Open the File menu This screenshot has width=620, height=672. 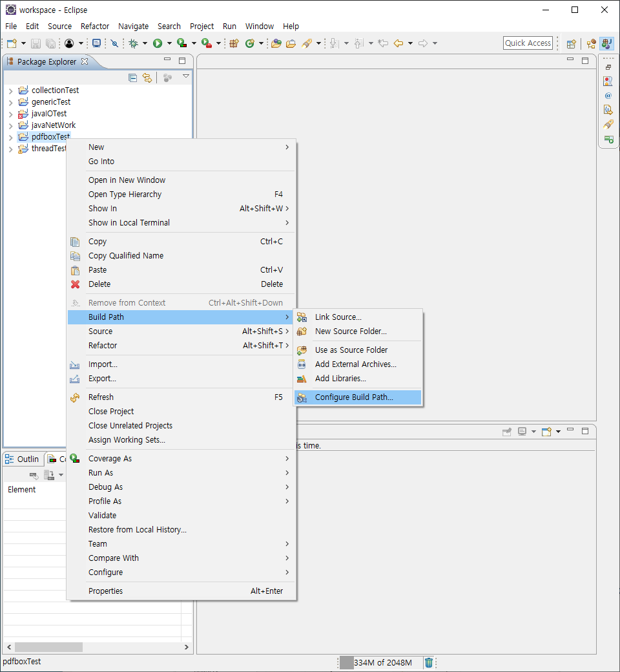tap(11, 26)
